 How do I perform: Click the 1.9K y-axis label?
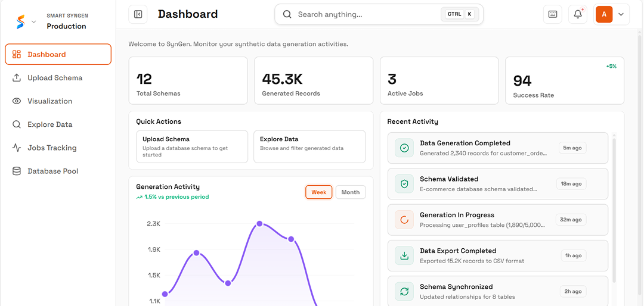(154, 249)
